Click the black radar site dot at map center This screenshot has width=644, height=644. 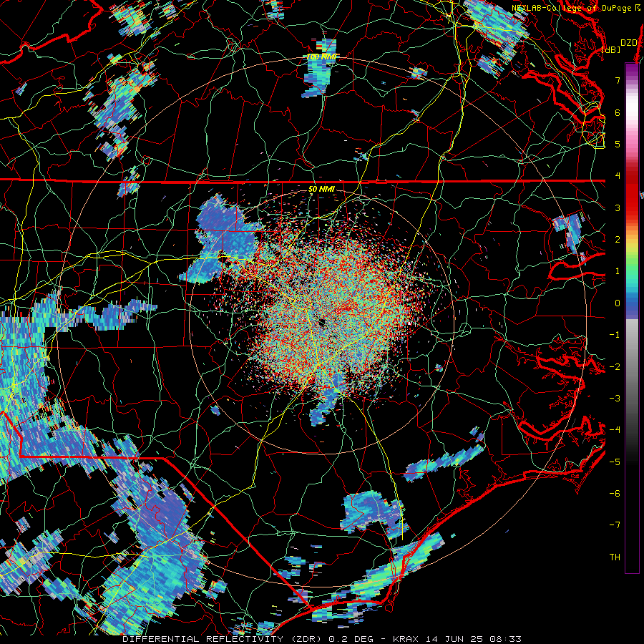pos(321,323)
